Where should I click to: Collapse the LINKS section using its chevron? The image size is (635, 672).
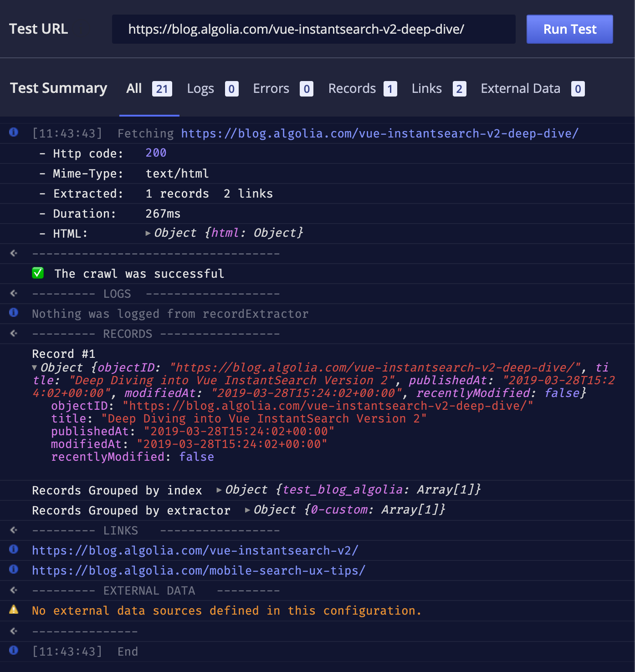click(13, 529)
